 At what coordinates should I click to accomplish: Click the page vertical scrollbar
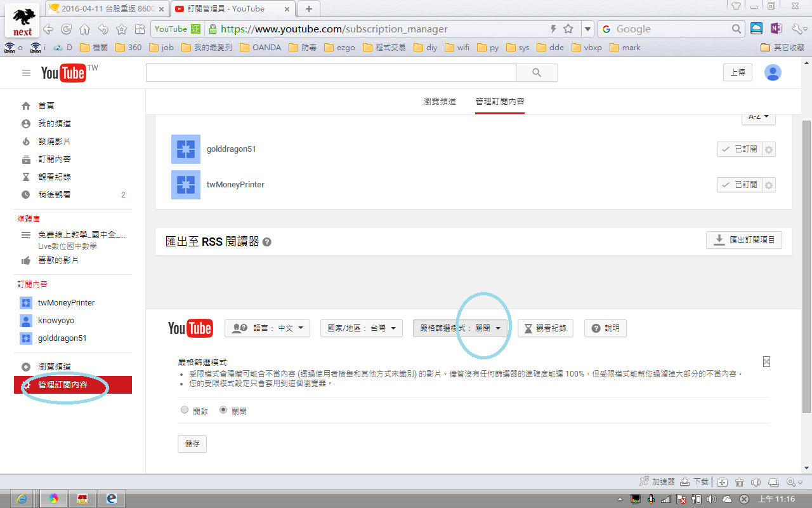[806, 265]
